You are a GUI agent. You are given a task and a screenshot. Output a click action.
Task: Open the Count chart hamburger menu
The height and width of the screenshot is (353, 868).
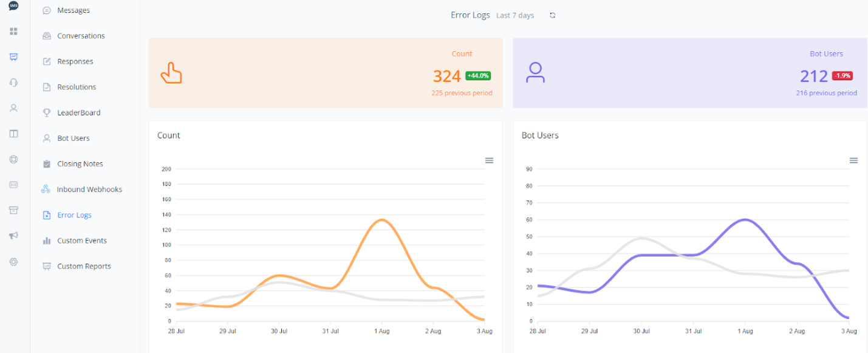[x=489, y=160]
